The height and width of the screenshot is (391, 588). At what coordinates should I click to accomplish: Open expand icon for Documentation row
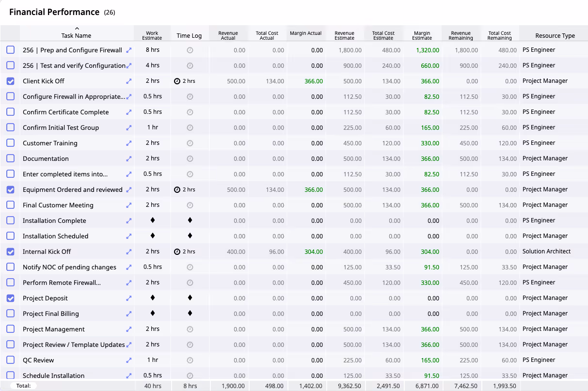(129, 159)
